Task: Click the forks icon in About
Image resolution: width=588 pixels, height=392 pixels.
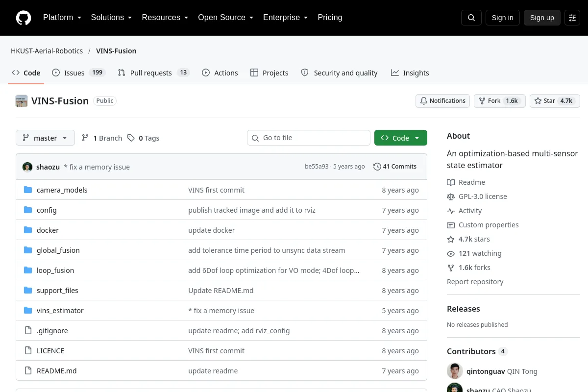Action: (x=451, y=268)
